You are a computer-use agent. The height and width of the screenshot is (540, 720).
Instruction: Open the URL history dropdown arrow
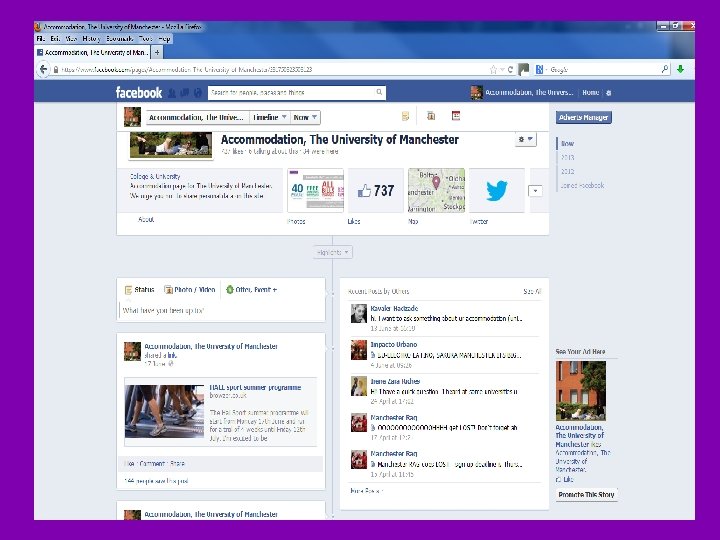(502, 69)
